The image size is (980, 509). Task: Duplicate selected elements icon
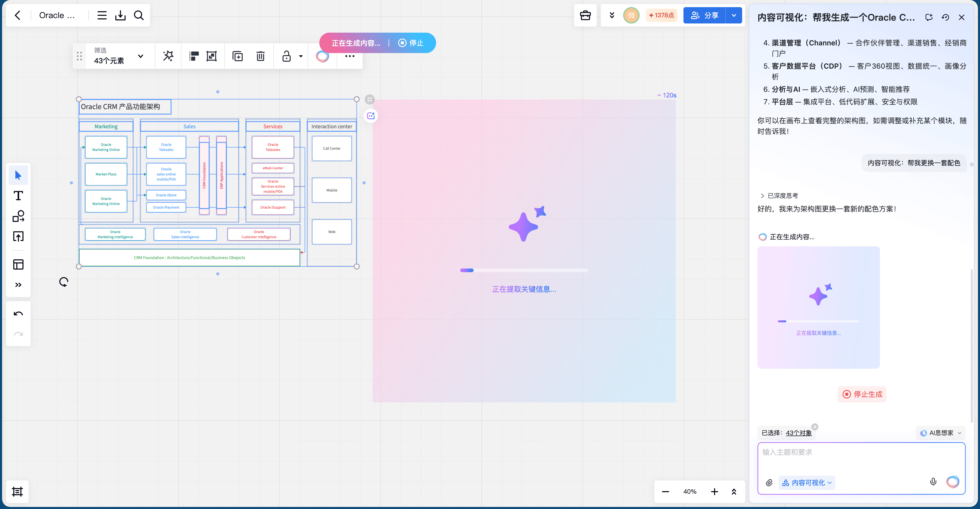pos(237,56)
